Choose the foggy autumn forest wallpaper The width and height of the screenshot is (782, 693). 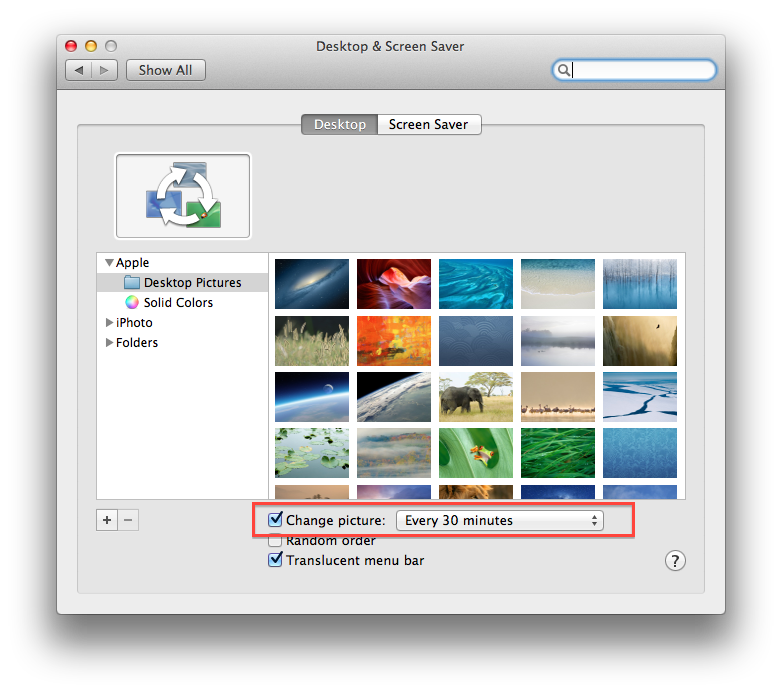(394, 453)
